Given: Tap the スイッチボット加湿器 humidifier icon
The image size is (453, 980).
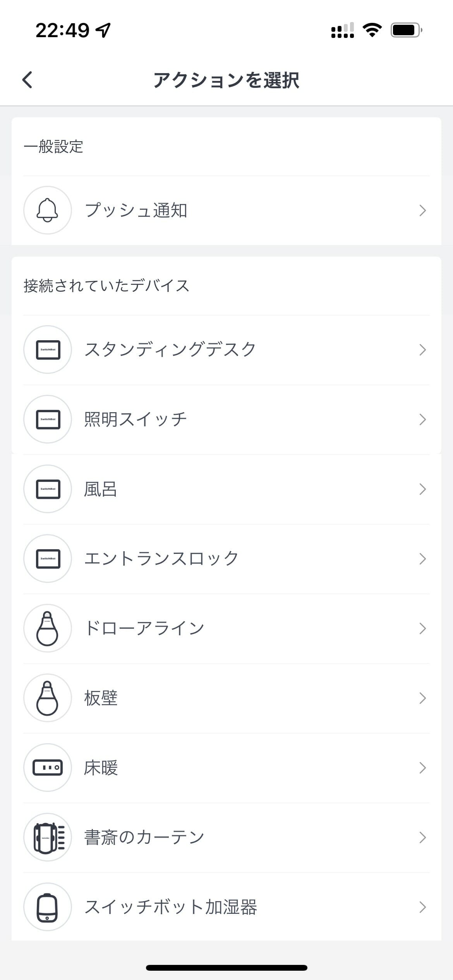Looking at the screenshot, I should 48,907.
